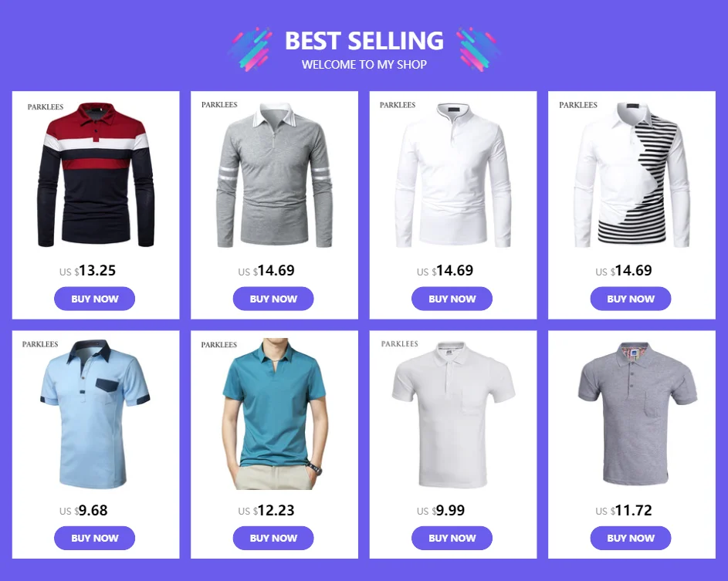Click the US $12.23 price text
The height and width of the screenshot is (581, 728).
(x=266, y=511)
